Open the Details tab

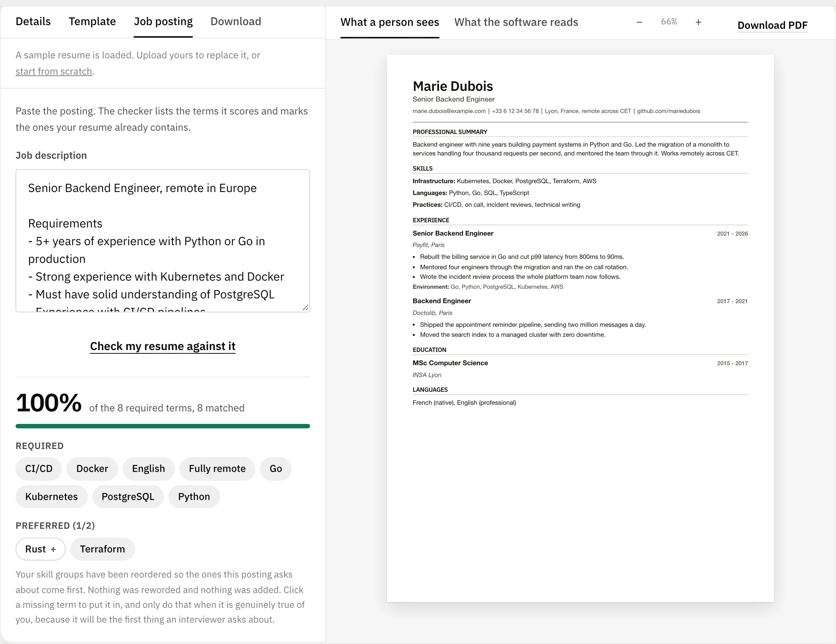[33, 21]
